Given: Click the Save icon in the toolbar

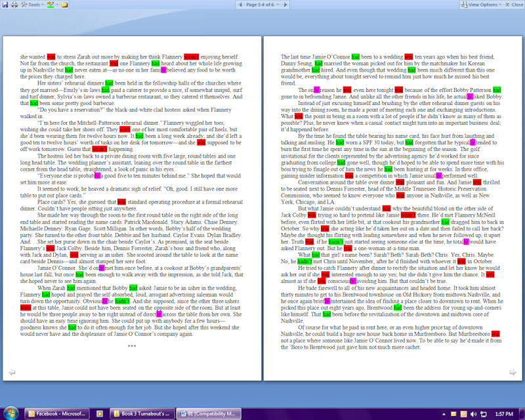Looking at the screenshot, I should [5, 5].
